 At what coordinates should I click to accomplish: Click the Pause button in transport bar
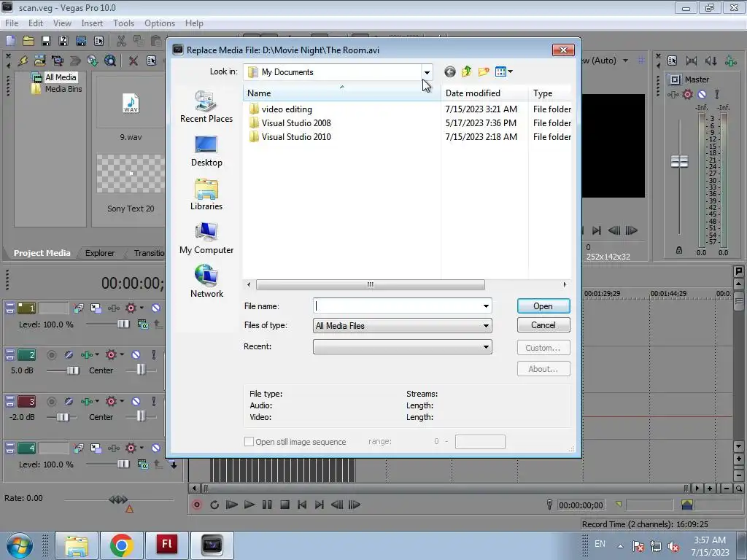tap(267, 505)
